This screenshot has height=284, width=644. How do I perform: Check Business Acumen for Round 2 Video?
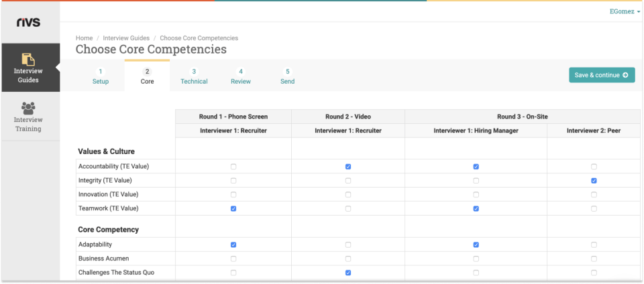348,259
